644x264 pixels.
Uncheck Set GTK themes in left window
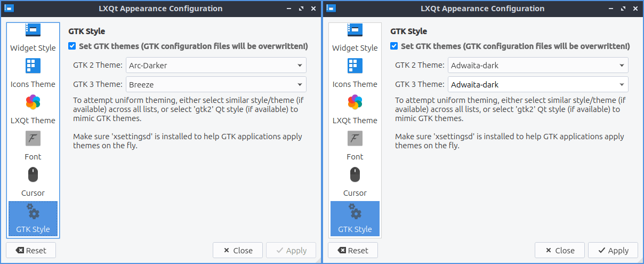coord(72,46)
